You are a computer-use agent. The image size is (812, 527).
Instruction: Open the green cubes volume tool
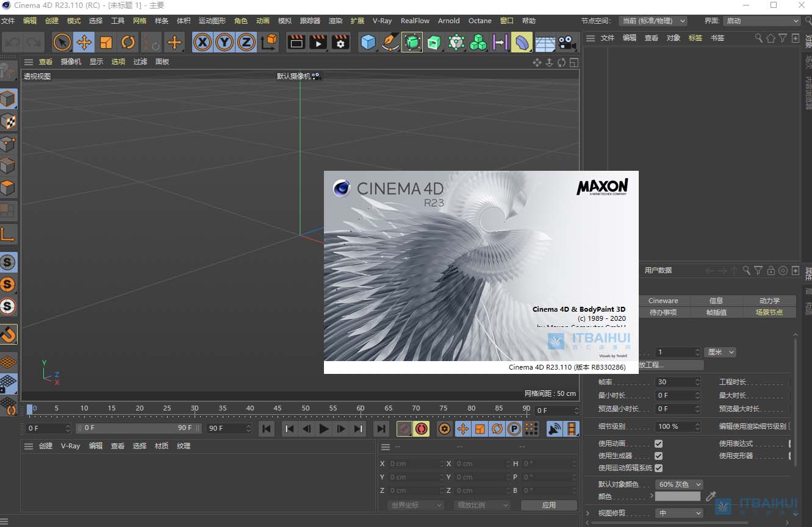(478, 43)
